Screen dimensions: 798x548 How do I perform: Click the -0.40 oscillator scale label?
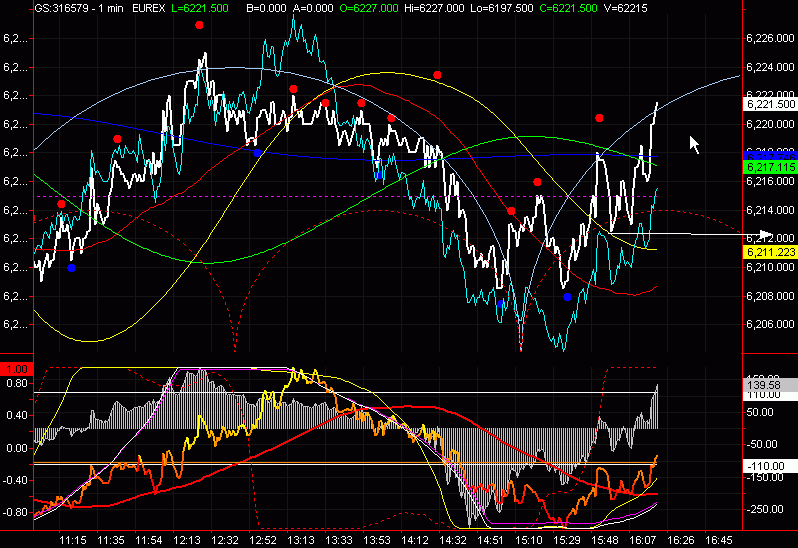pos(15,480)
